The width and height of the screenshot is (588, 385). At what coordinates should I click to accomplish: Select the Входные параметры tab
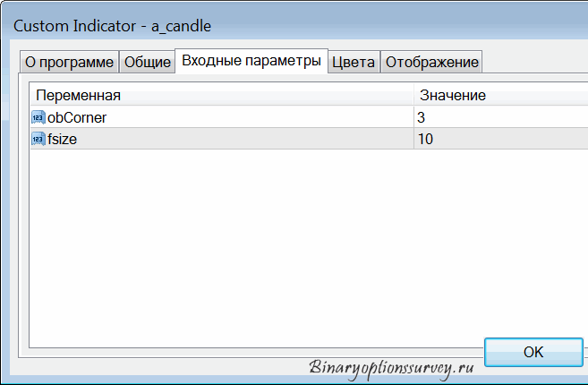click(x=251, y=60)
